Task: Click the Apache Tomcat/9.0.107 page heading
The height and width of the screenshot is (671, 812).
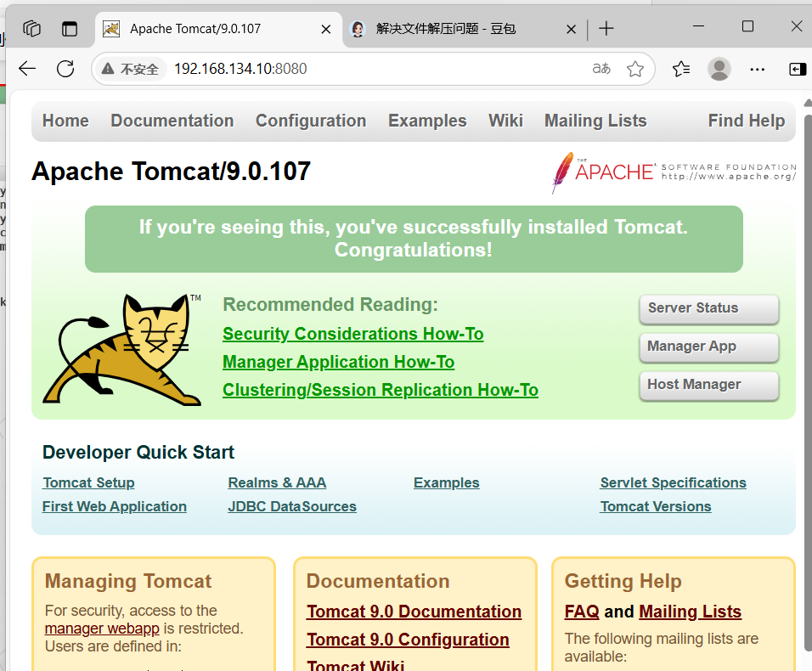Action: click(x=171, y=172)
